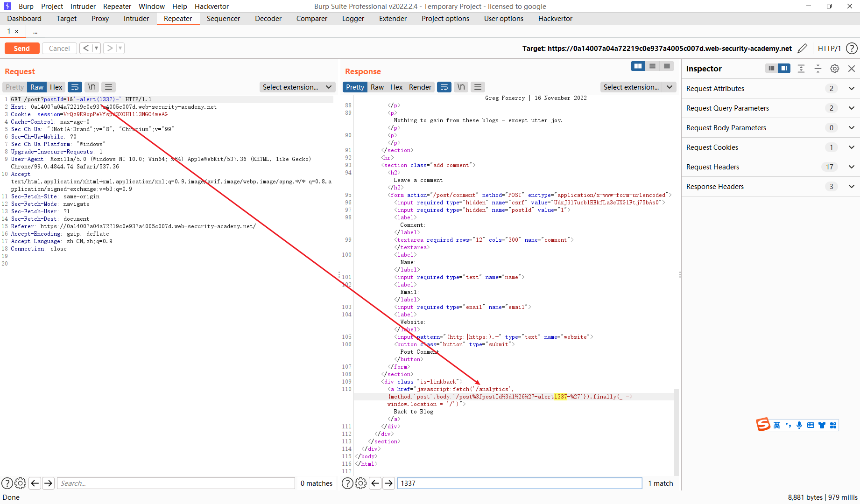Screen dimensions: 860x504
Task: Open request Select extension dropdown
Action: 297,87
